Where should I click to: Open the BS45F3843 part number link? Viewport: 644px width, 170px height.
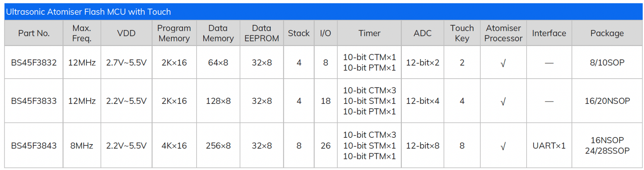pyautogui.click(x=34, y=145)
